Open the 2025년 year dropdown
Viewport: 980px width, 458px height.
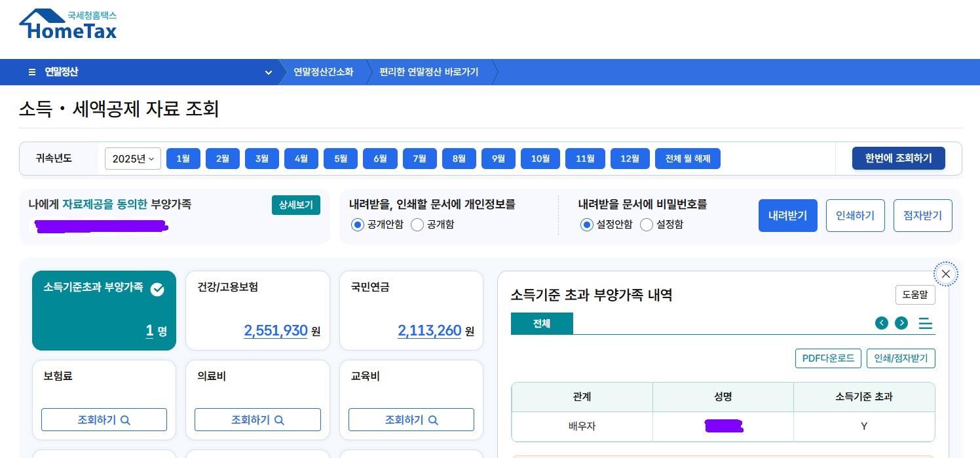pyautogui.click(x=132, y=159)
